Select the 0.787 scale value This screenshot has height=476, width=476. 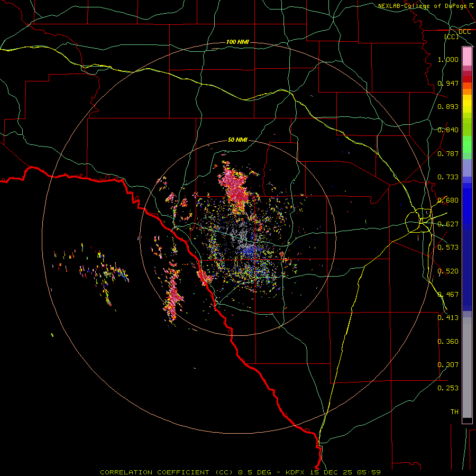click(x=448, y=153)
